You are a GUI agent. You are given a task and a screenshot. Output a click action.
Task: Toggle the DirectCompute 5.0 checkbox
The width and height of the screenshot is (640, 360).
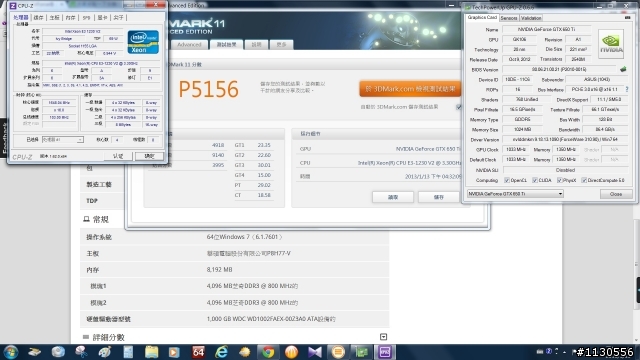pos(584,180)
